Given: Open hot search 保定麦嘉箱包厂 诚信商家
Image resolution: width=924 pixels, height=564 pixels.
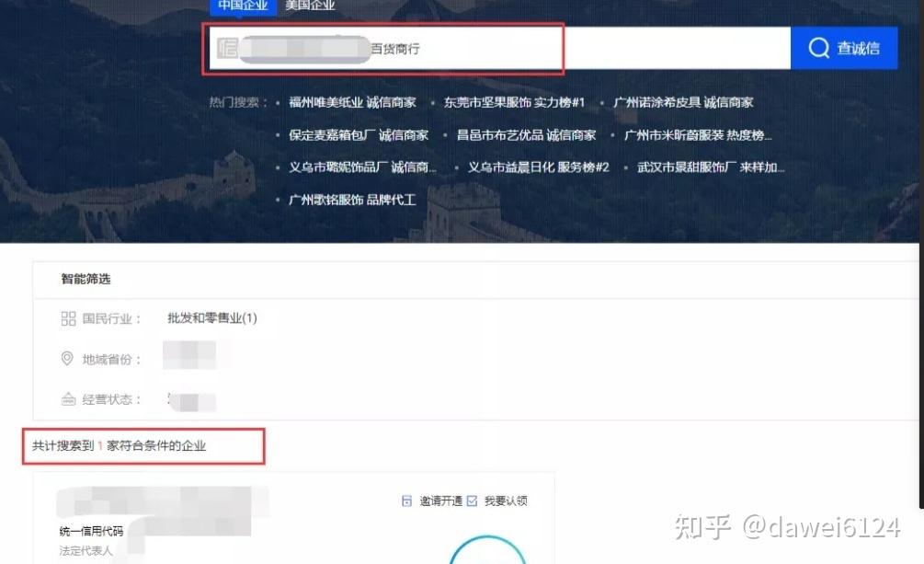Looking at the screenshot, I should [x=359, y=135].
